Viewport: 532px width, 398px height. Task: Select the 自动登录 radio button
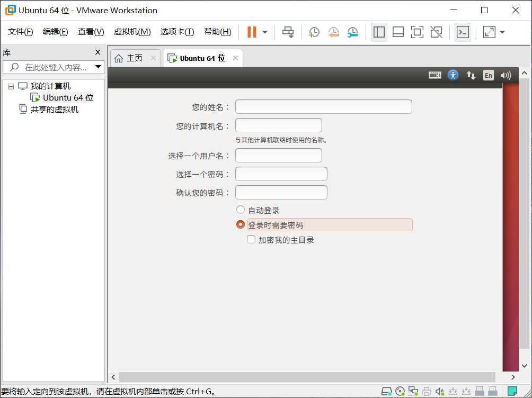pyautogui.click(x=240, y=210)
